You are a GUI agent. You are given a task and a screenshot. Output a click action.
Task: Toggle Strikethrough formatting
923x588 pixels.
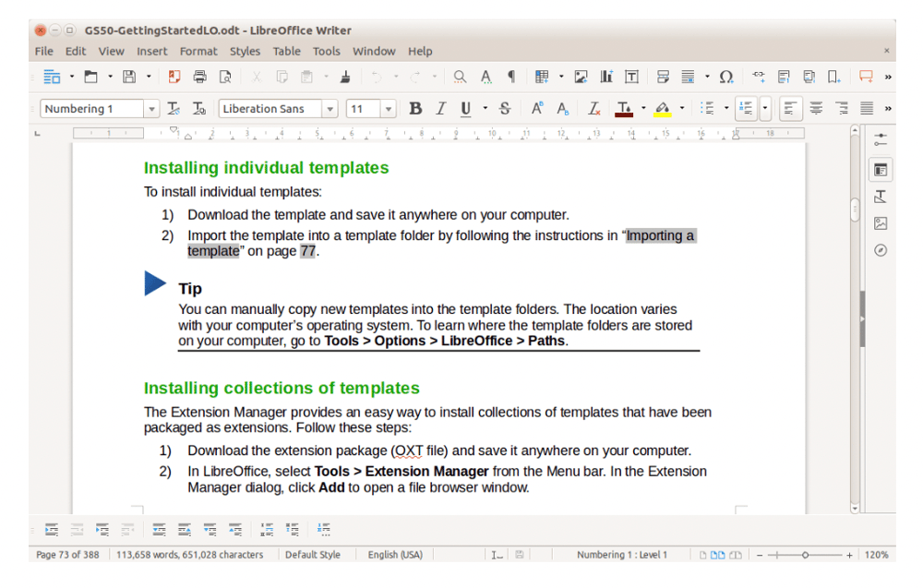pos(505,108)
